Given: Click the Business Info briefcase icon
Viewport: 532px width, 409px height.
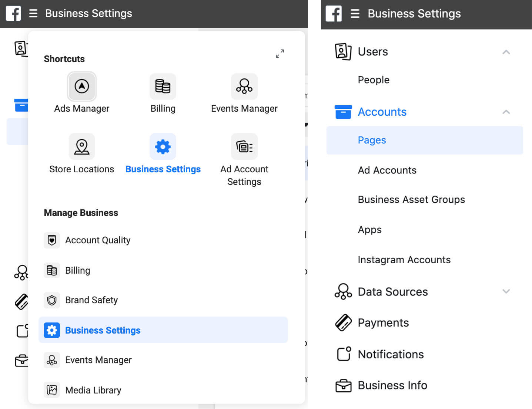Looking at the screenshot, I should coord(344,385).
